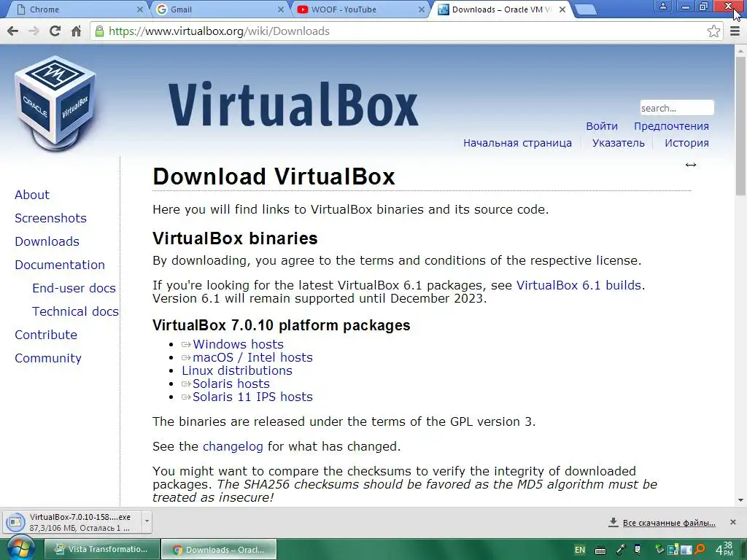Open a new tab with the new-tab button
747x560 pixels.
tap(585, 9)
